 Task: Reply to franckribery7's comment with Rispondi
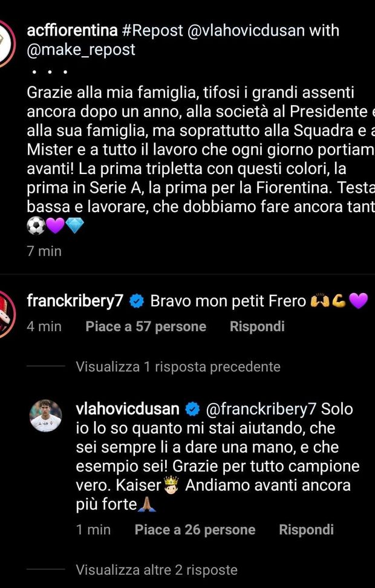click(257, 326)
